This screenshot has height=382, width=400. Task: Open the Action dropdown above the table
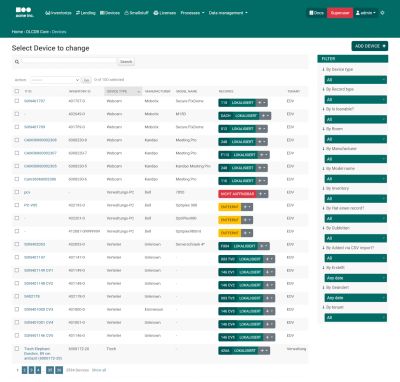[55, 80]
